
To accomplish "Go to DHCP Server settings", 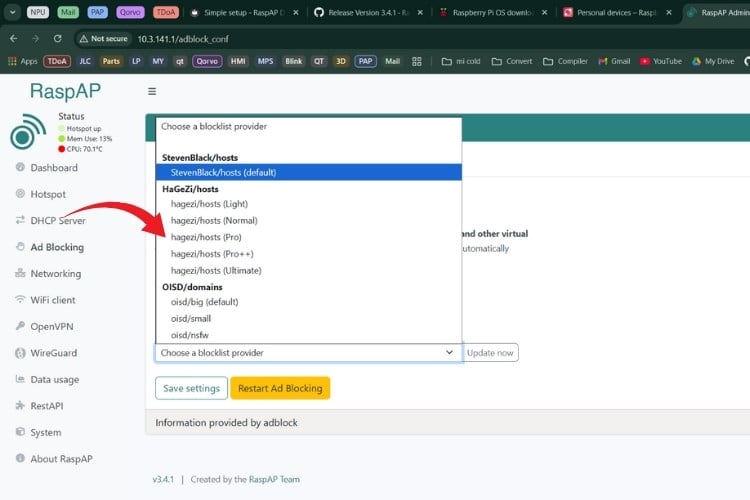I will (57, 221).
